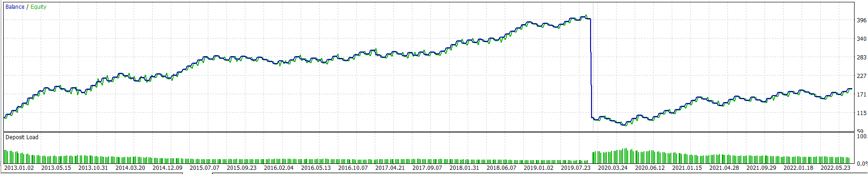Click the 2018.01.31 date label
The image size is (868, 174).
(464, 168)
